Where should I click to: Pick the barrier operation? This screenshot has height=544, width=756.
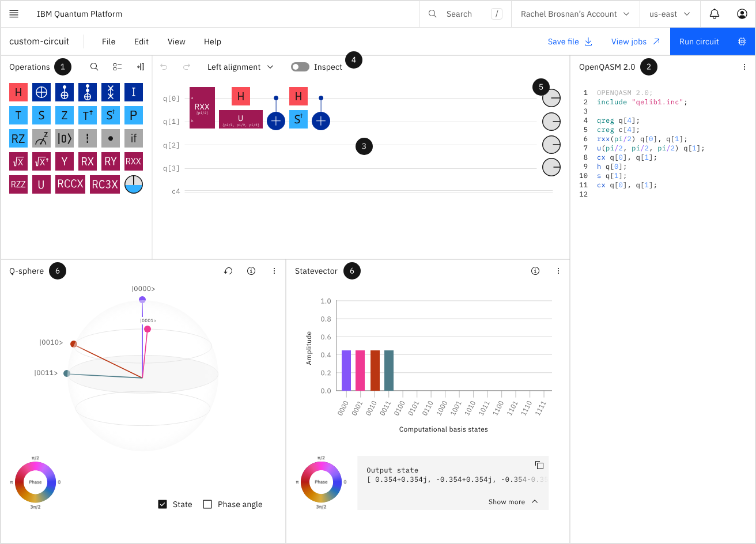pos(88,139)
